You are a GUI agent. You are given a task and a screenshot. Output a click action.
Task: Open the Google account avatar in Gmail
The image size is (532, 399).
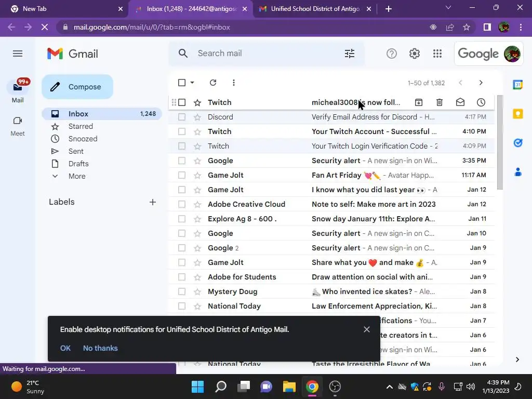tap(512, 54)
